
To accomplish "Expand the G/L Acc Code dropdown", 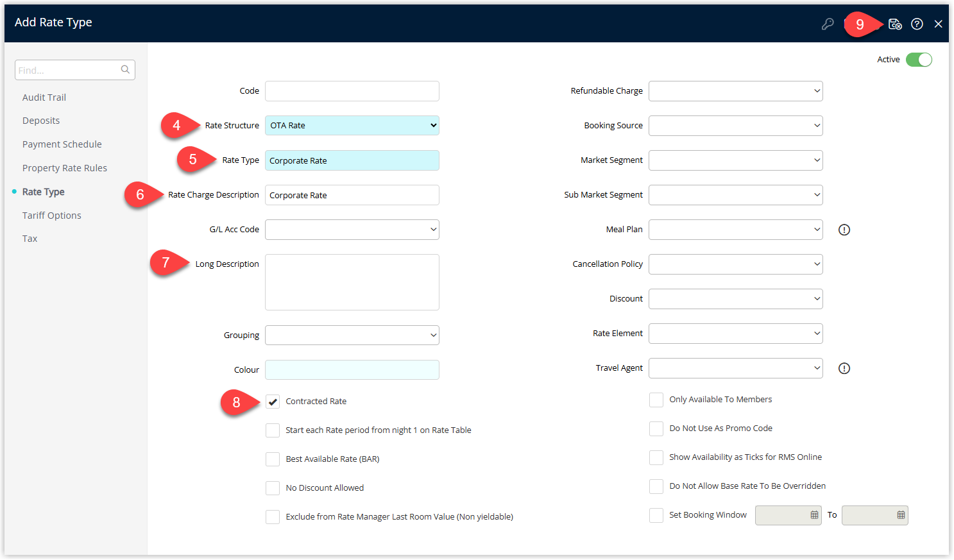I will (352, 230).
